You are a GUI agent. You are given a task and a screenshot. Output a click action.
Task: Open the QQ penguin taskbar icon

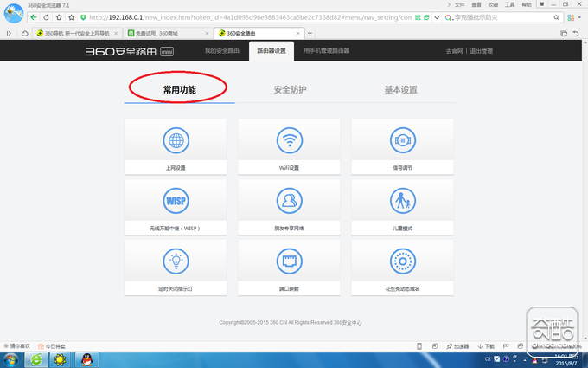(x=86, y=360)
